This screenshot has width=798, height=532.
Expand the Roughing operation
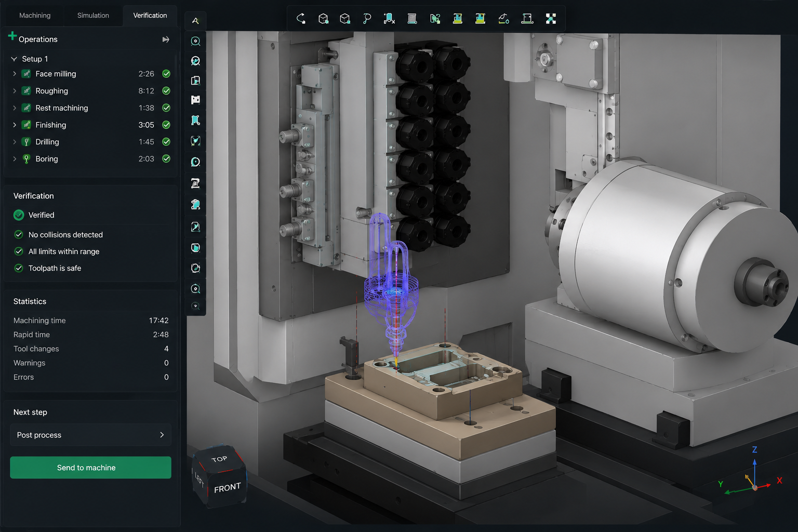tap(15, 91)
